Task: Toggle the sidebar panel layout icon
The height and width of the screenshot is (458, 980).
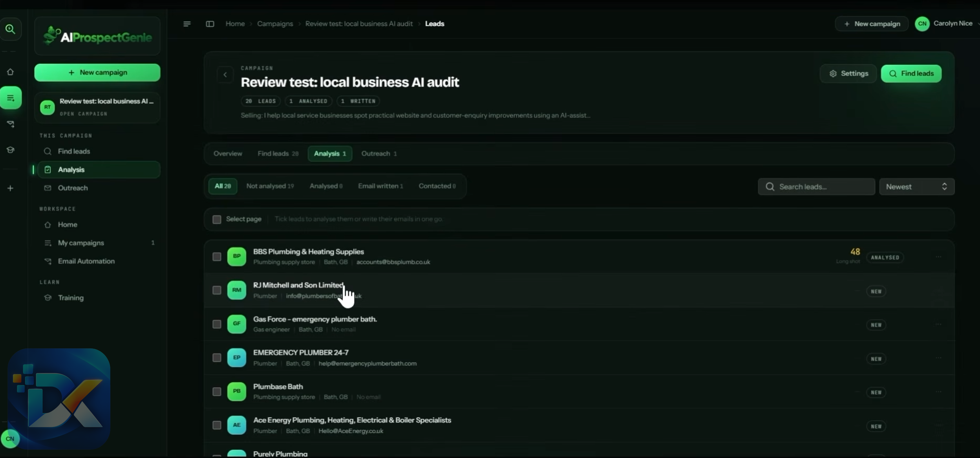Action: coord(210,24)
